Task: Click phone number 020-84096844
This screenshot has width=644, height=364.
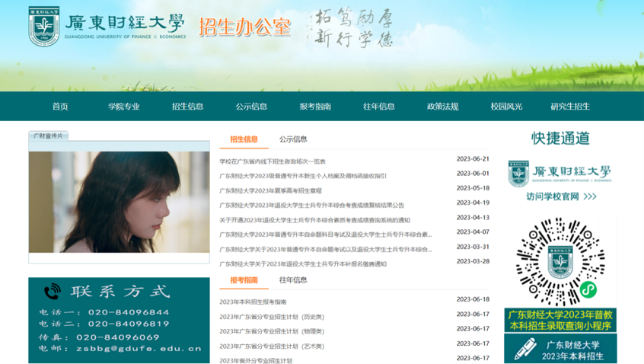Action: 129,312
